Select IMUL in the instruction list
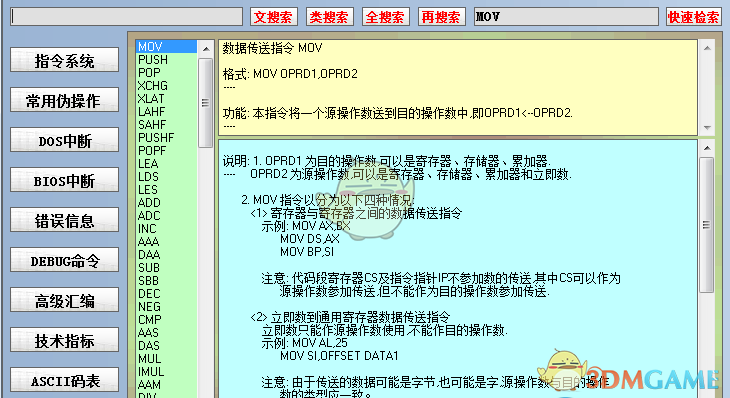The image size is (730, 398). tap(166, 372)
